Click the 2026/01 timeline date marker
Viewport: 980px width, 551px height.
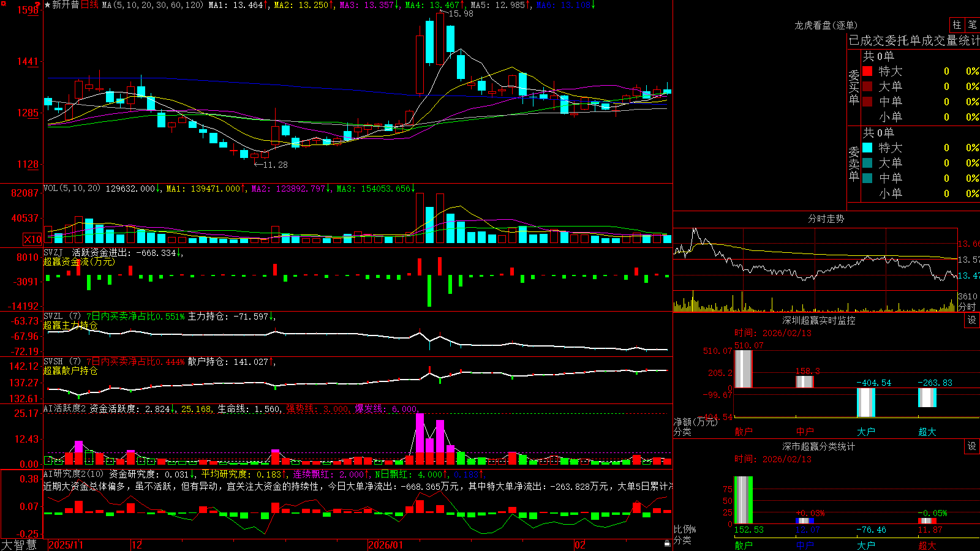pyautogui.click(x=386, y=545)
